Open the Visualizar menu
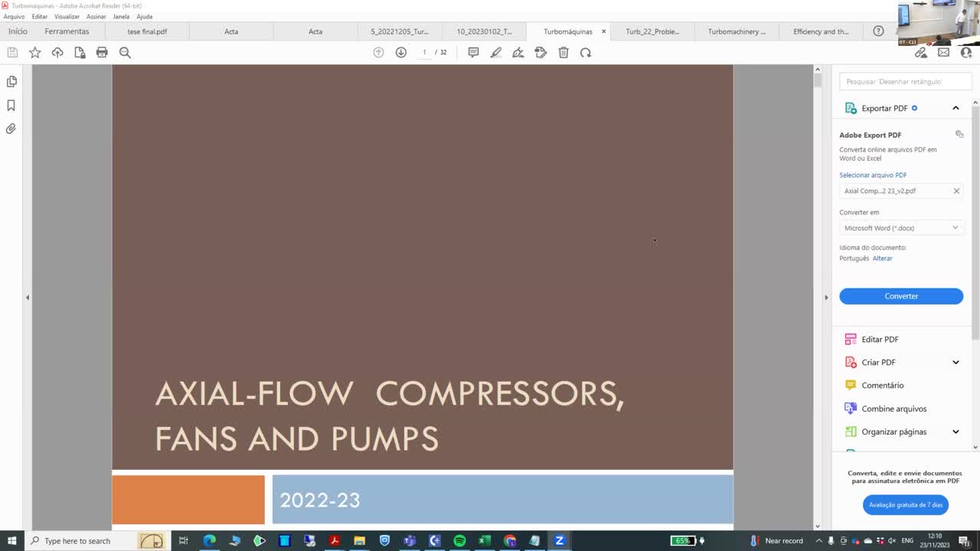 pos(67,16)
